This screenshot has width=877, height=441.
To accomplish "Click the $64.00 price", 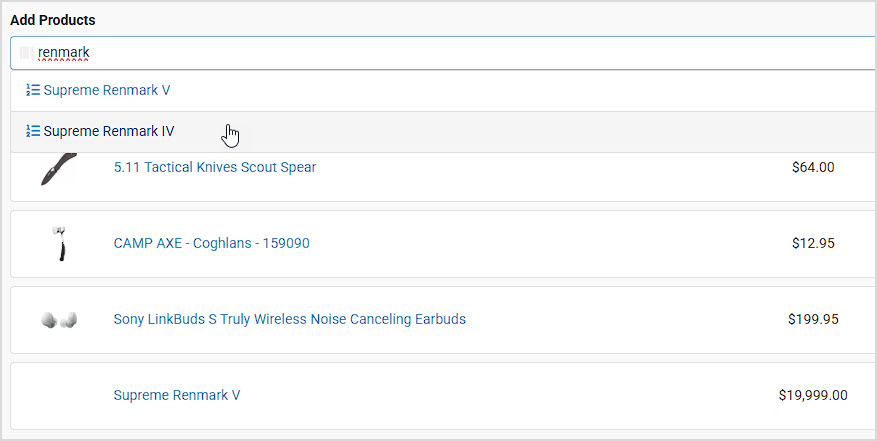I will [x=813, y=167].
